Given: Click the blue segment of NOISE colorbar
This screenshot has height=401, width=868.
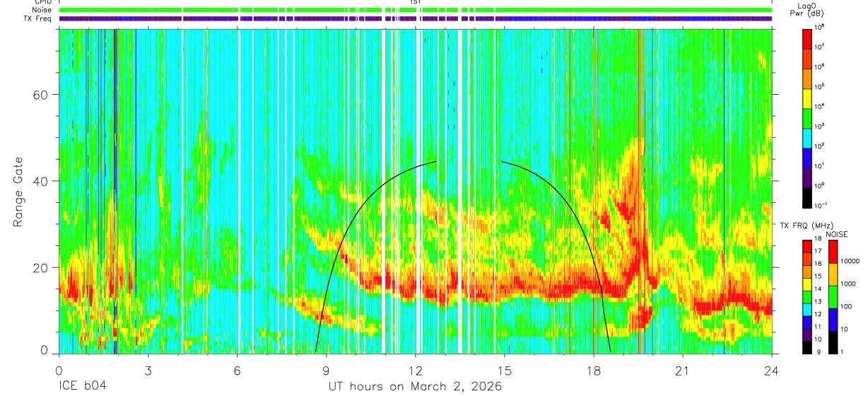Looking at the screenshot, I should [834, 320].
